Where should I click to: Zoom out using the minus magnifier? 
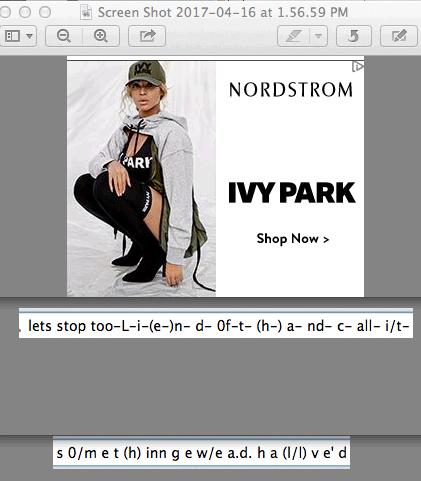(x=64, y=36)
